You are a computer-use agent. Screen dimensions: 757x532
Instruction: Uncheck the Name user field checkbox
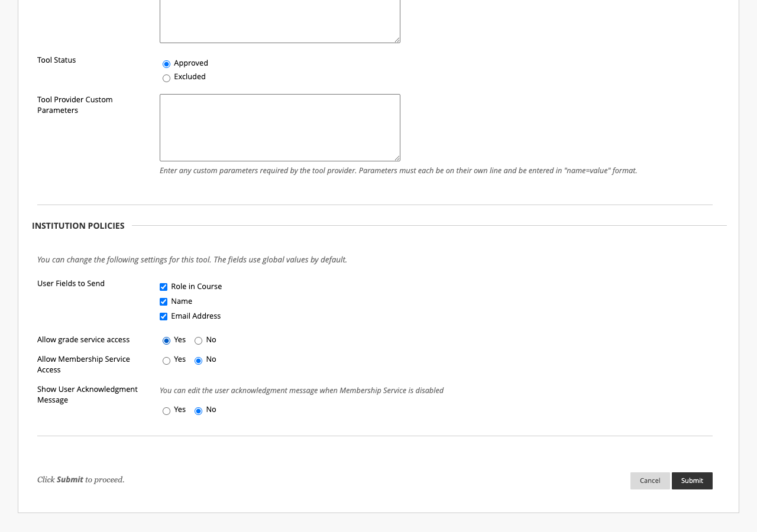click(164, 302)
